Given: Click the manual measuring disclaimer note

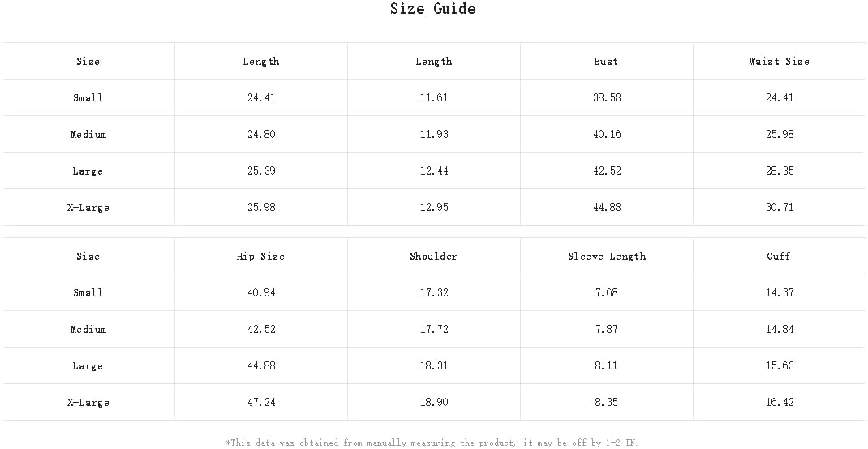Looking at the screenshot, I should click(x=432, y=443).
